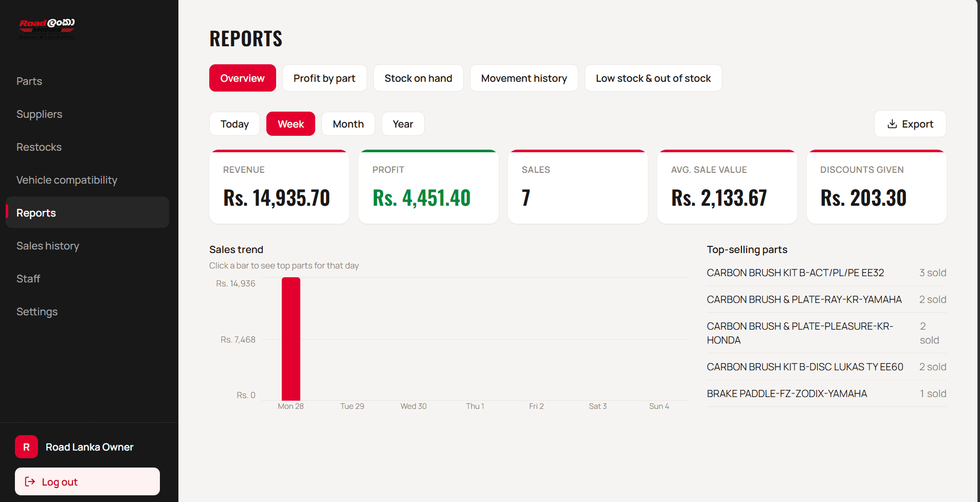
Task: Open the Movement history tab
Action: pos(524,78)
